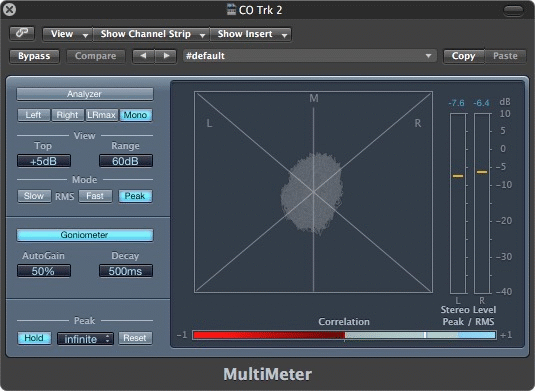The height and width of the screenshot is (391, 535).
Task: Open the Peak hold time infinite selector
Action: (85, 339)
